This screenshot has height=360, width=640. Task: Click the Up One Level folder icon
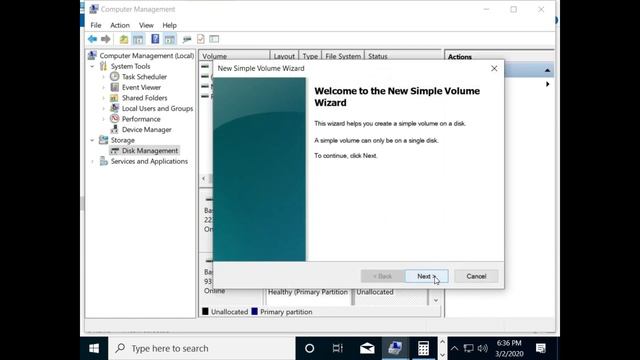coord(124,39)
